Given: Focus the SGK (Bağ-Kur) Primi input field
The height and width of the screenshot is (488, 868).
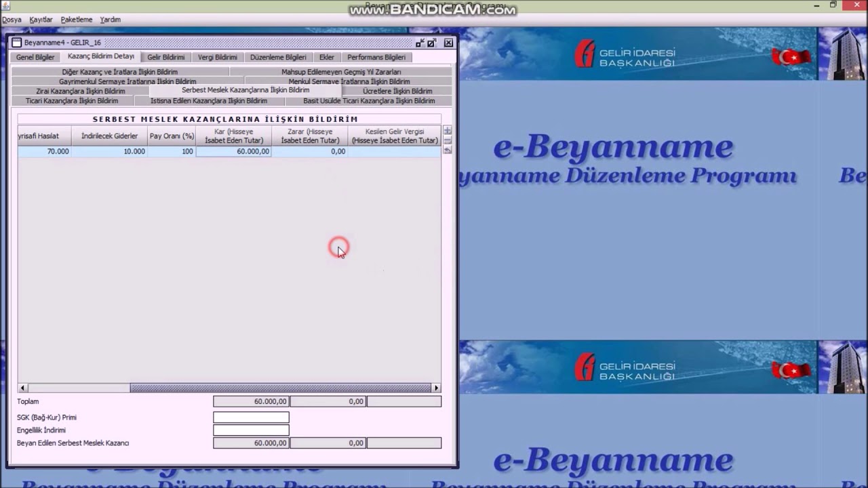Looking at the screenshot, I should pos(251,418).
